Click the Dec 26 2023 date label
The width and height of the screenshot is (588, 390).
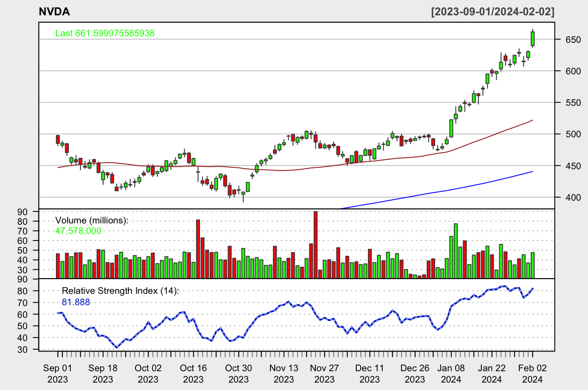(415, 373)
